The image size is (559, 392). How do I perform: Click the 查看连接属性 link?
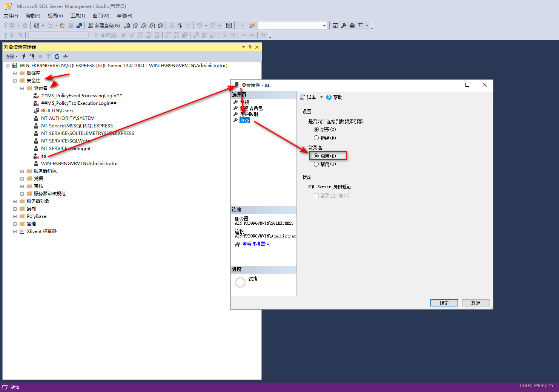(x=256, y=244)
